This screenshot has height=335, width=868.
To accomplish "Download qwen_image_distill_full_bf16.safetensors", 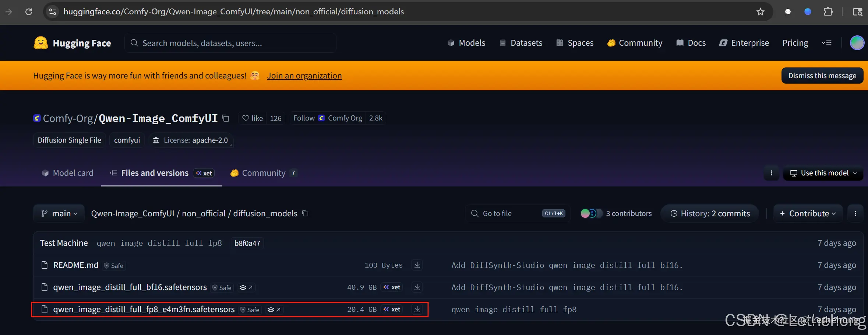I will click(417, 287).
